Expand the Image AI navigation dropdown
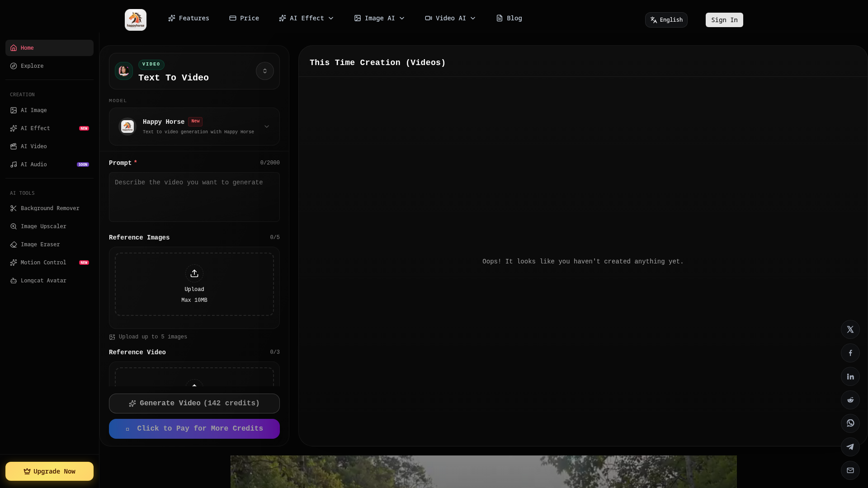This screenshot has width=868, height=488. click(x=379, y=18)
